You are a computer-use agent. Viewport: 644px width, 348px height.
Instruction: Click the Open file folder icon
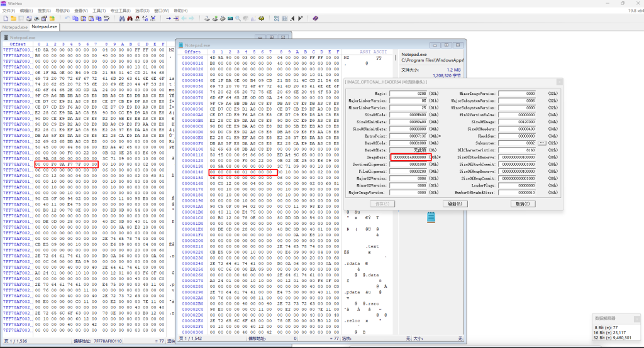click(x=13, y=18)
